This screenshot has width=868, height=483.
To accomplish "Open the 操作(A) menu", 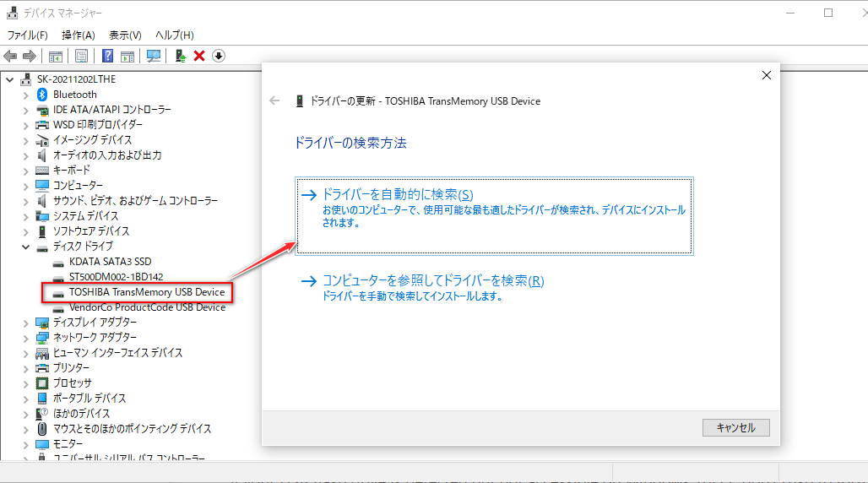I will 78,35.
